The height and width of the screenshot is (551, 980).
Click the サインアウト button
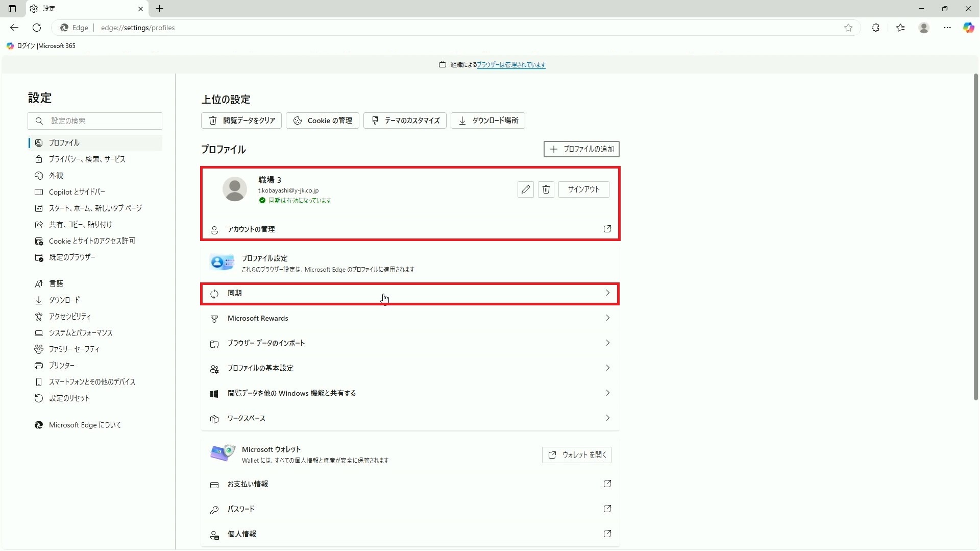[x=583, y=189]
